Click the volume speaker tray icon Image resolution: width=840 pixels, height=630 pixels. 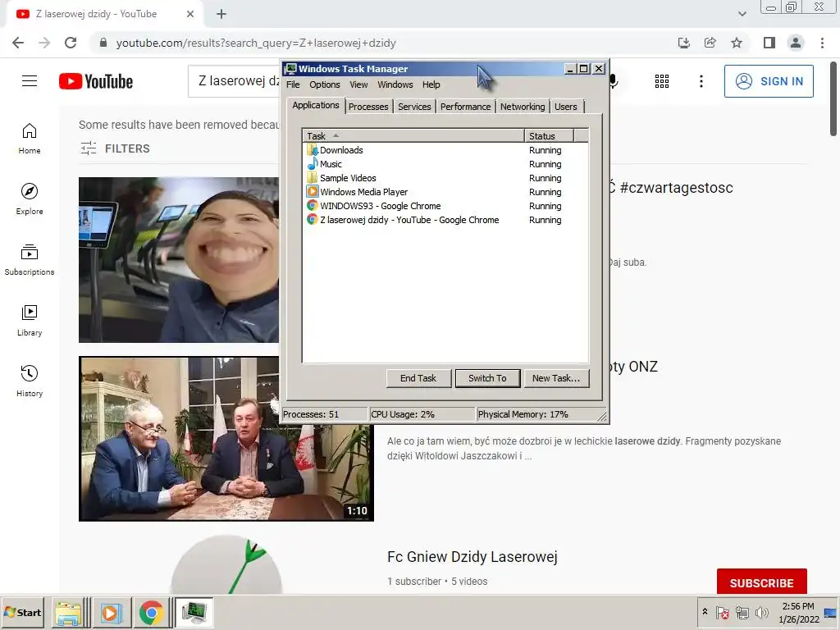pyautogui.click(x=761, y=612)
